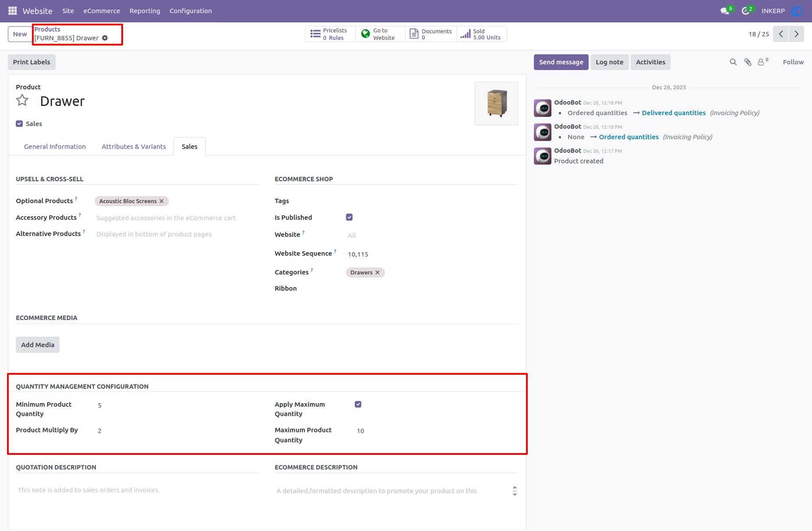Click the Maximum Product Quantity field
The image size is (812, 531).
coord(436,431)
